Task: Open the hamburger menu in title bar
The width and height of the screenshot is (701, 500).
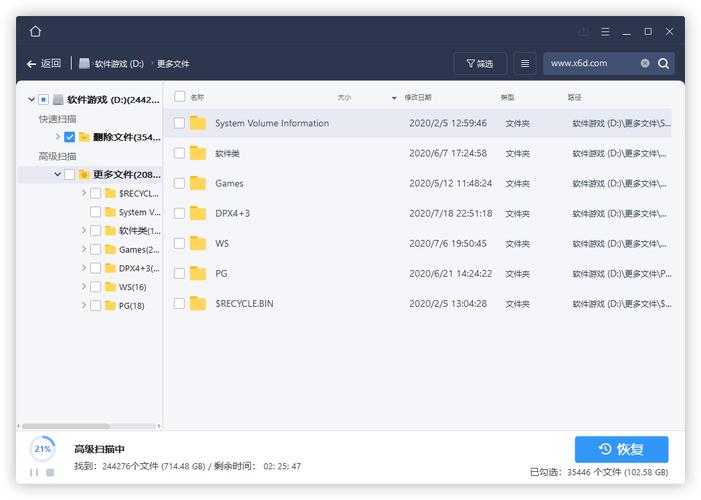Action: 605,32
